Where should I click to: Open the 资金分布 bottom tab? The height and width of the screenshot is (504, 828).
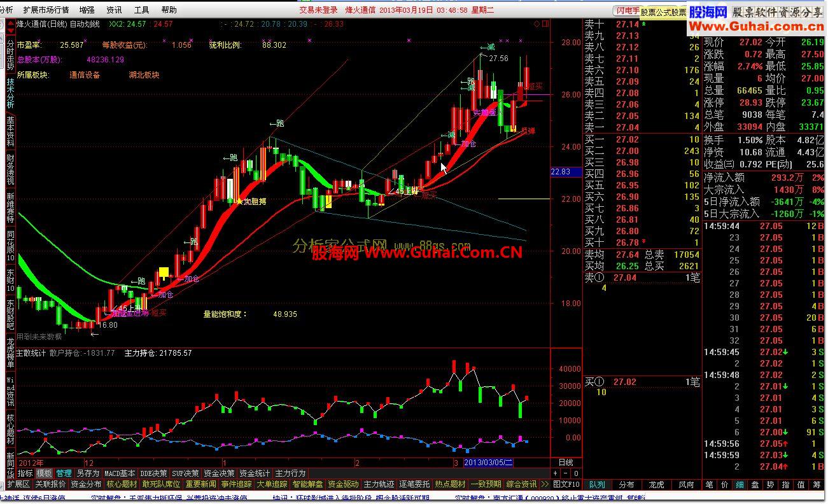(87, 484)
